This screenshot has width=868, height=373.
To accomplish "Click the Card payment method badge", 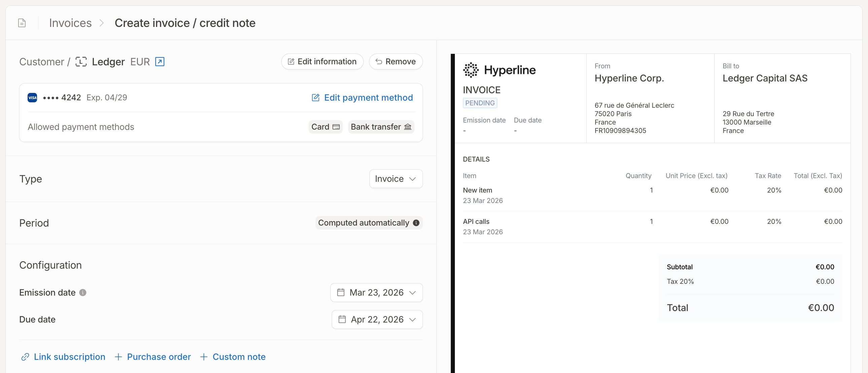I will point(325,127).
